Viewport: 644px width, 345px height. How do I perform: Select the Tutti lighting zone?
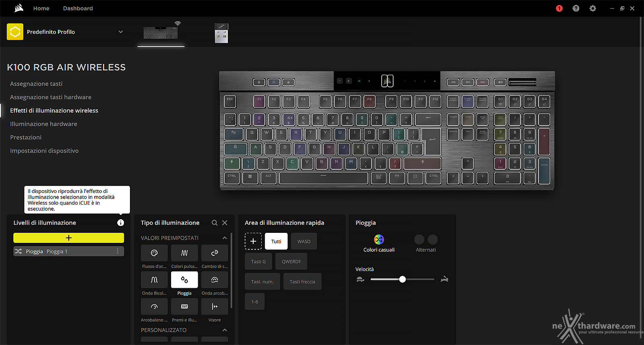276,241
